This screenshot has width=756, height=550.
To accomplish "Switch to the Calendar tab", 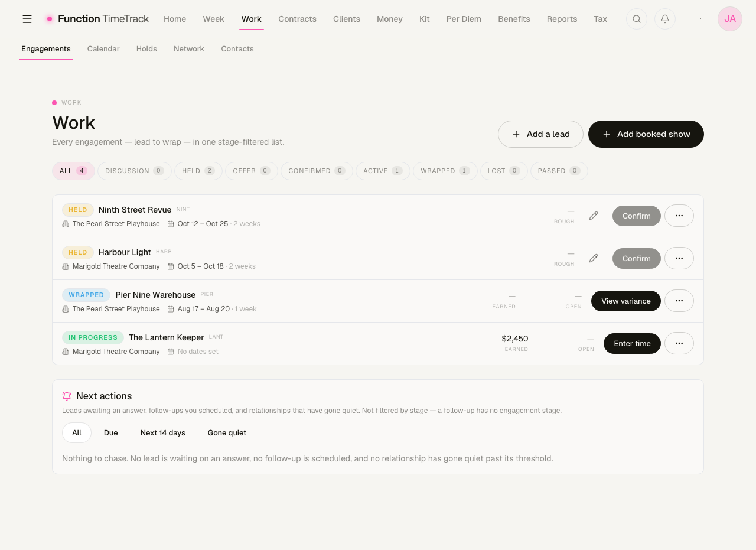I will (x=103, y=49).
